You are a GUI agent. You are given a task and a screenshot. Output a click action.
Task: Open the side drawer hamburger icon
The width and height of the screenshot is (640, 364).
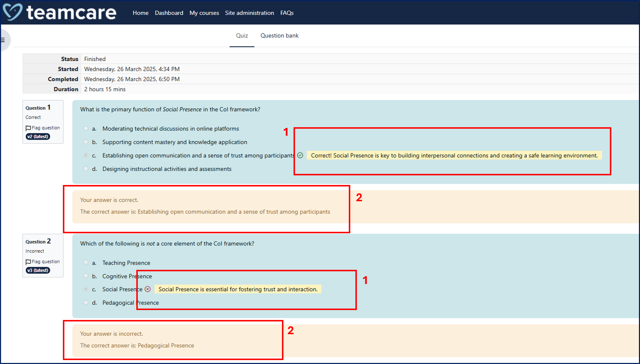[x=3, y=40]
